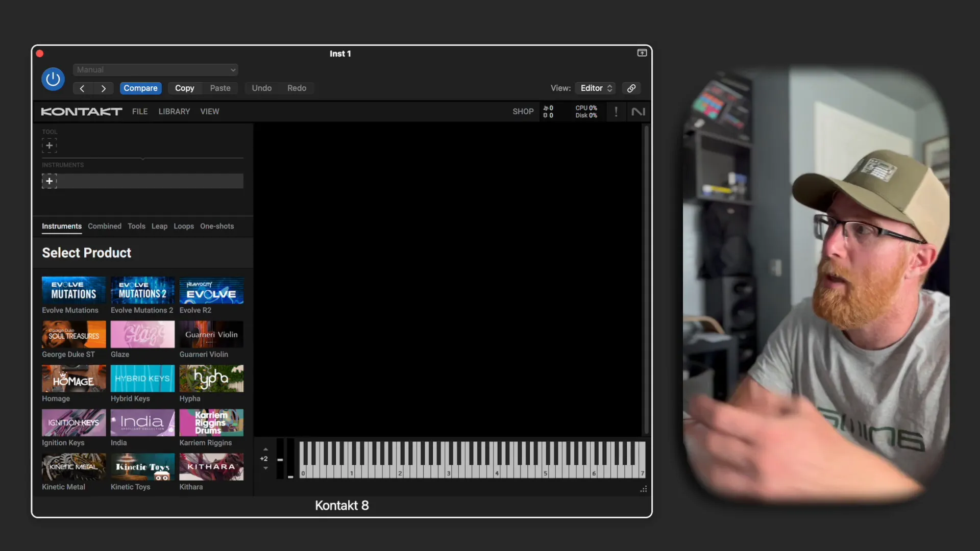Image resolution: width=980 pixels, height=551 pixels.
Task: Click the plugin window expand icon
Action: click(x=642, y=53)
